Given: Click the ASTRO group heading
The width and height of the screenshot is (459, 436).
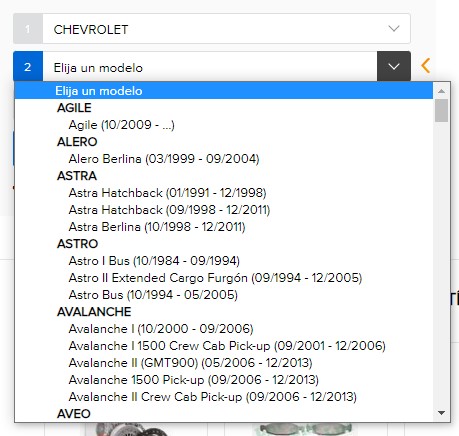Looking at the screenshot, I should pyautogui.click(x=77, y=244).
